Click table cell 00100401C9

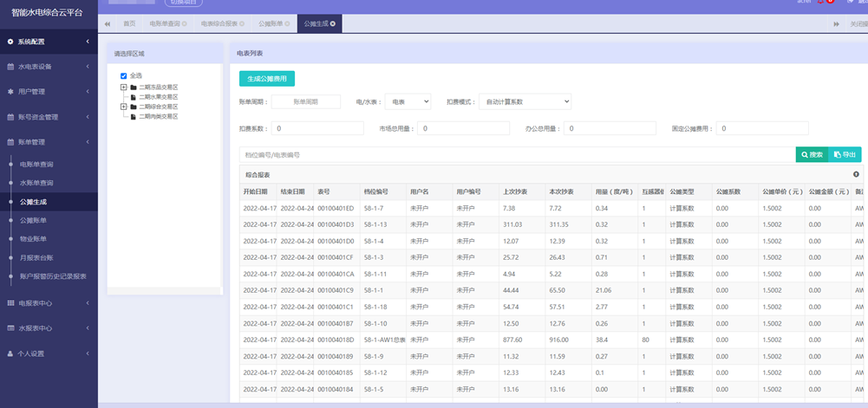pyautogui.click(x=336, y=290)
